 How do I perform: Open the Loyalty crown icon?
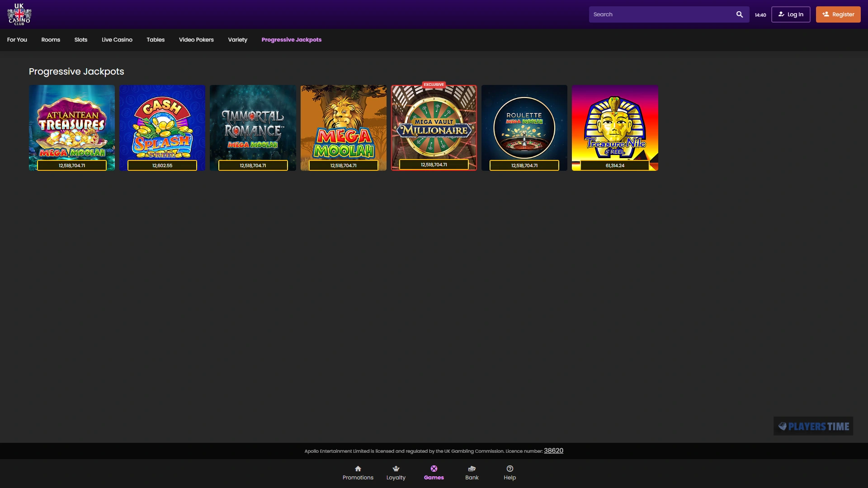coord(396,469)
